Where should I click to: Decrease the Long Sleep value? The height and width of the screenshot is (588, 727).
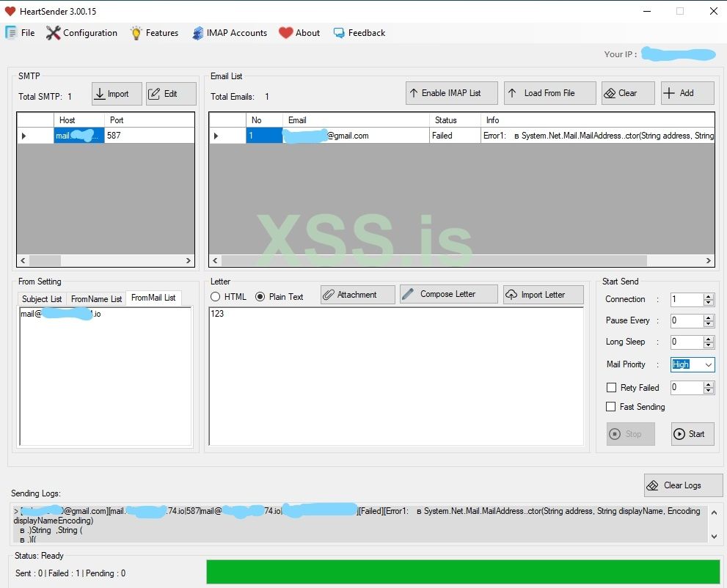point(709,345)
